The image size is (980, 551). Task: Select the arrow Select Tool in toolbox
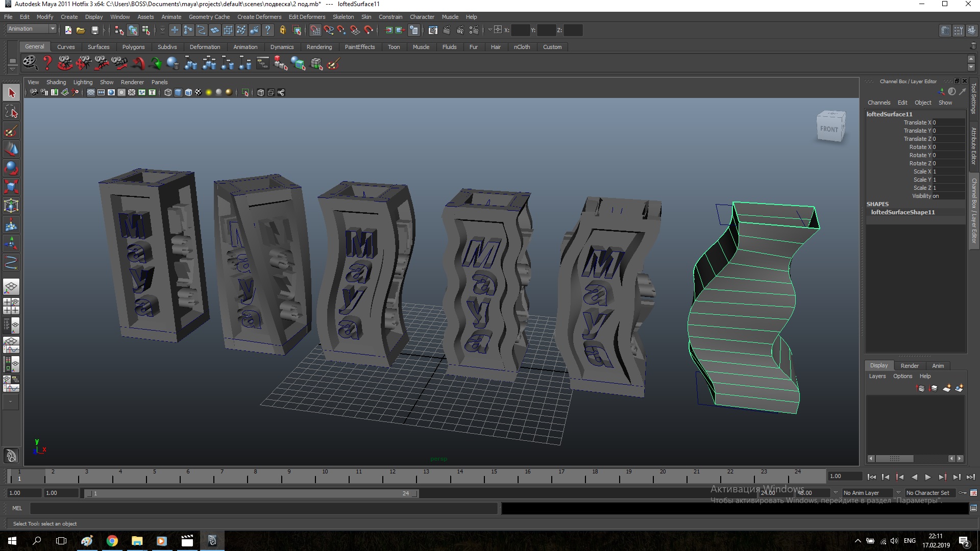(11, 93)
